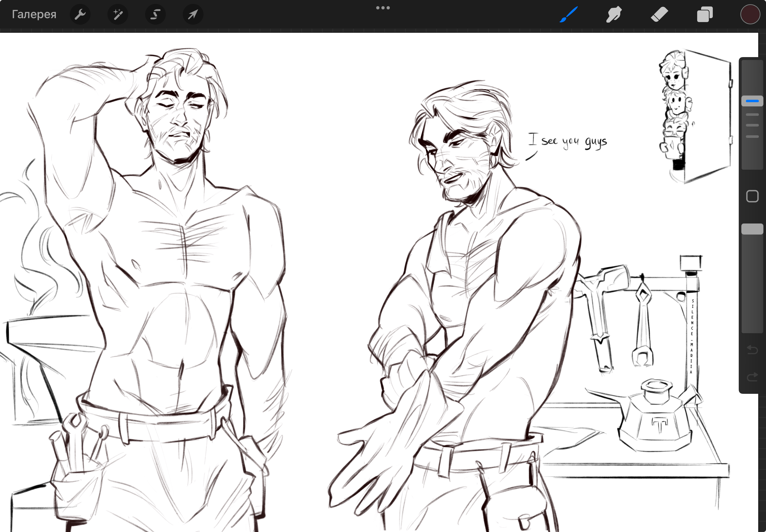Click the brush size slider track
The width and height of the screenshot is (766, 532).
752,115
